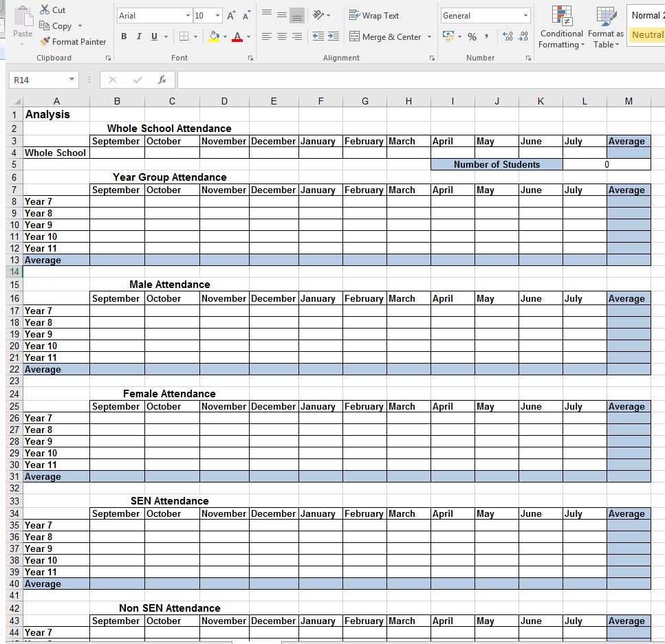The height and width of the screenshot is (644, 665).
Task: Click the Orientation text rotation icon
Action: tap(318, 15)
